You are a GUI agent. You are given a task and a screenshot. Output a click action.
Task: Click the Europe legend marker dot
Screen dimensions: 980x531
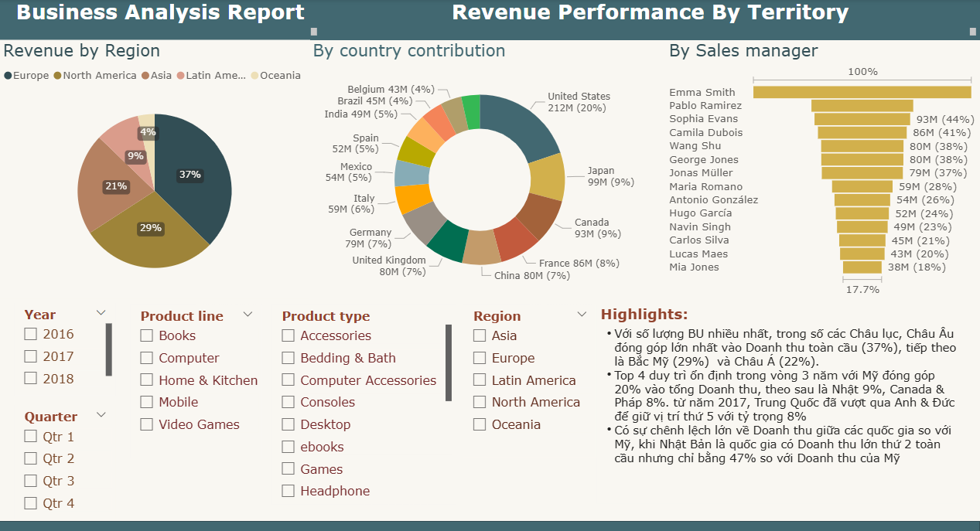tap(8, 76)
